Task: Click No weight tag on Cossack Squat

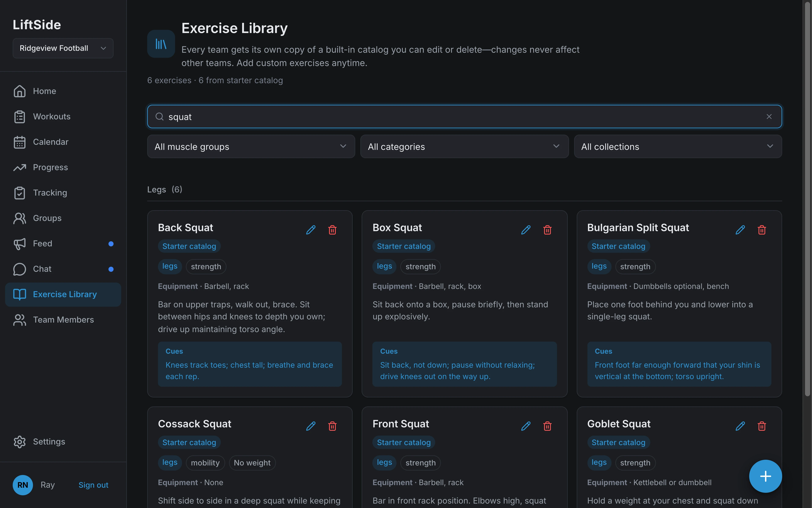Action: (252, 463)
